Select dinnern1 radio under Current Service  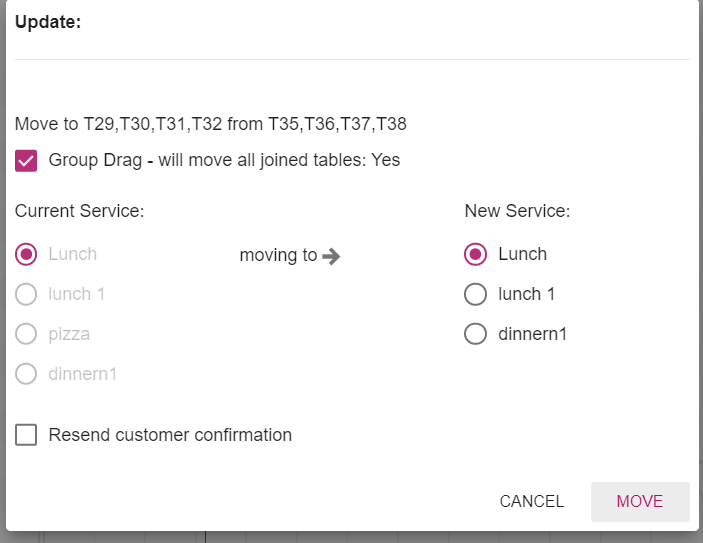click(27, 374)
